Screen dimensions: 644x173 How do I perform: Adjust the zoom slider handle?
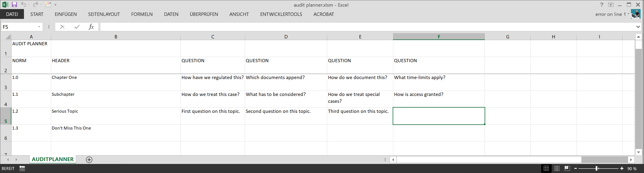[x=597, y=169]
